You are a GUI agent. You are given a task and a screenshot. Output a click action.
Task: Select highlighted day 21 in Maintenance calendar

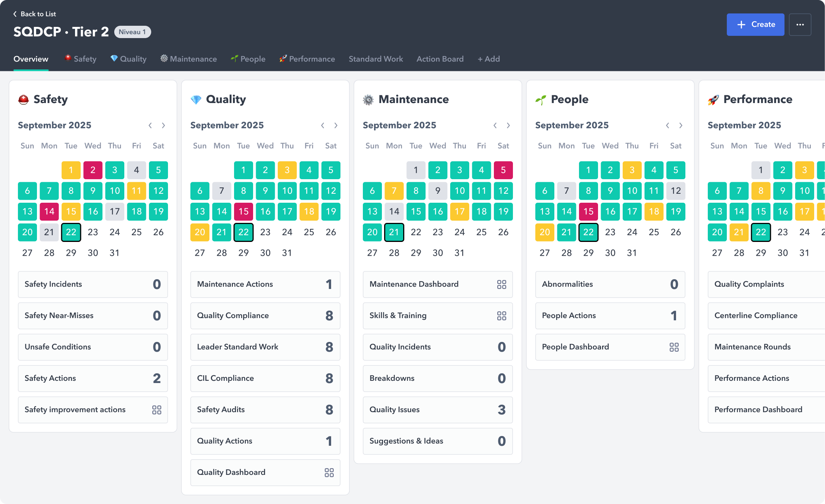(x=394, y=232)
